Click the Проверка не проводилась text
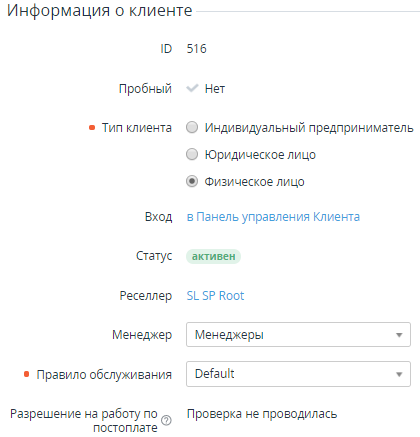The image size is (420, 437). (262, 414)
